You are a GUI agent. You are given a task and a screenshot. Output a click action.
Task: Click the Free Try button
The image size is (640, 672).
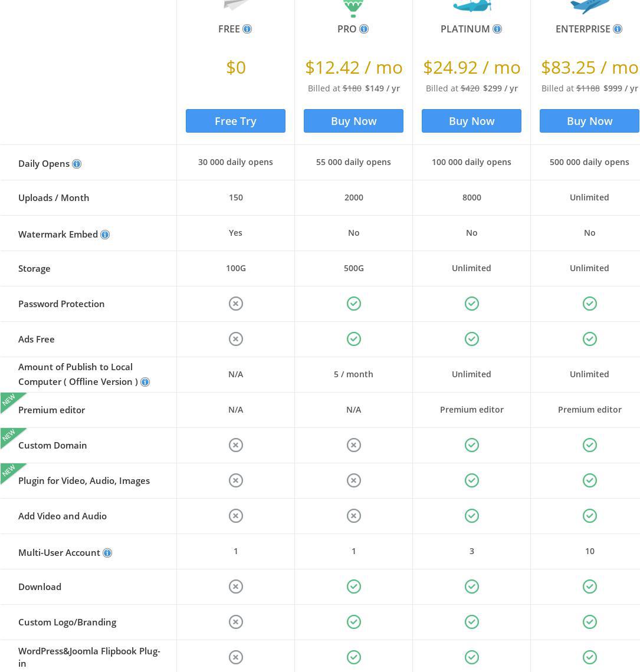tap(235, 121)
